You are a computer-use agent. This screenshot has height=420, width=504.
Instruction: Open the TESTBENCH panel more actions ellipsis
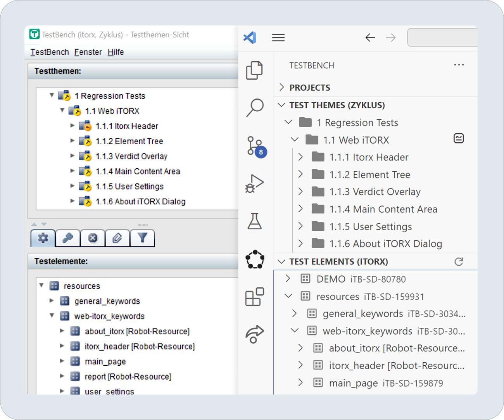click(x=459, y=65)
